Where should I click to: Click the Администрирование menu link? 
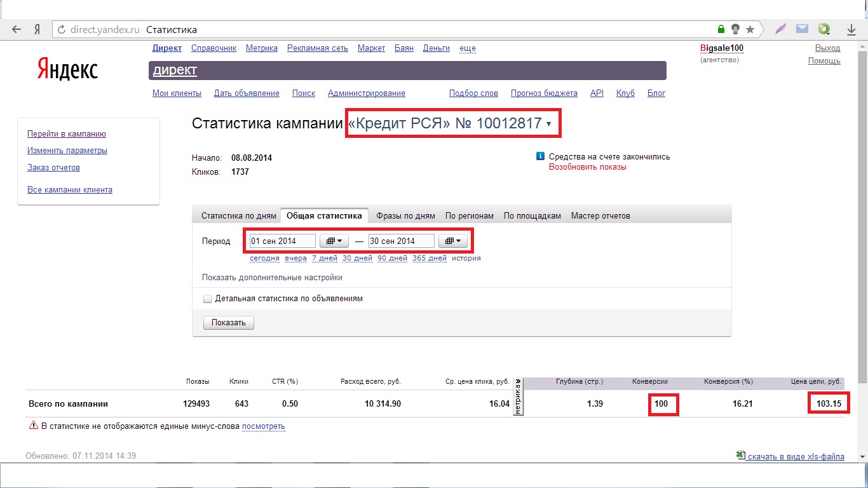(x=367, y=93)
